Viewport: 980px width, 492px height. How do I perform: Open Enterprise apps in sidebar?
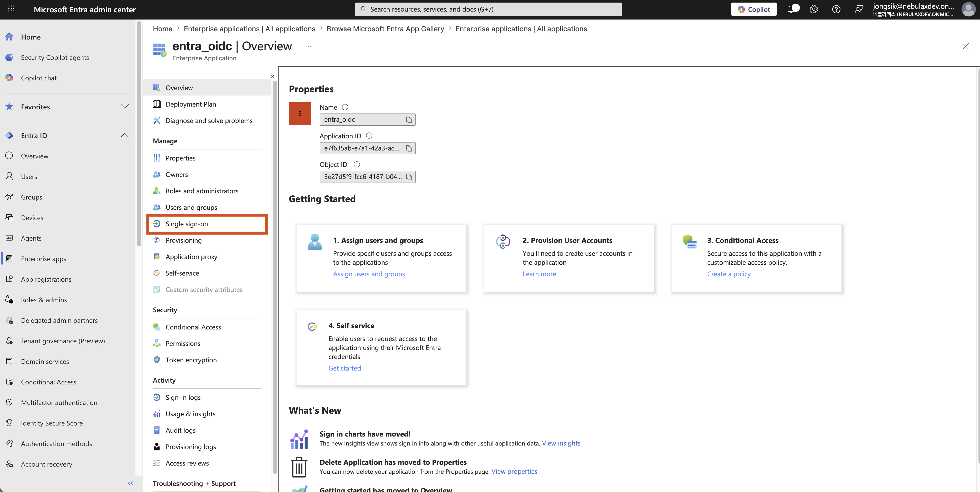(x=43, y=259)
